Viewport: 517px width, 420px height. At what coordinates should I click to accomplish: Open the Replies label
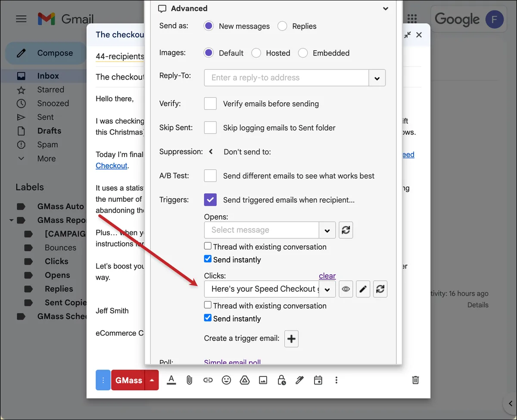click(x=59, y=289)
